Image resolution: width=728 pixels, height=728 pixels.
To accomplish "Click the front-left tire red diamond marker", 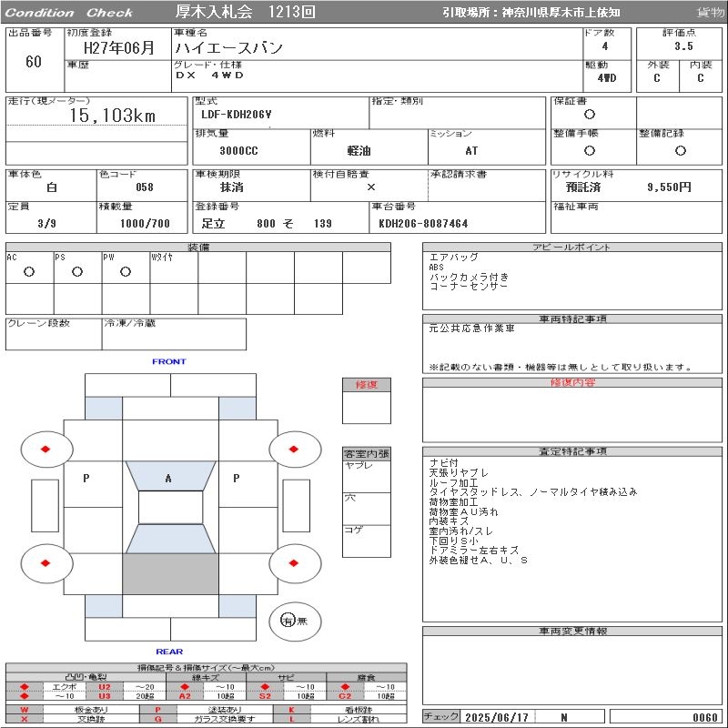I will 45,449.
